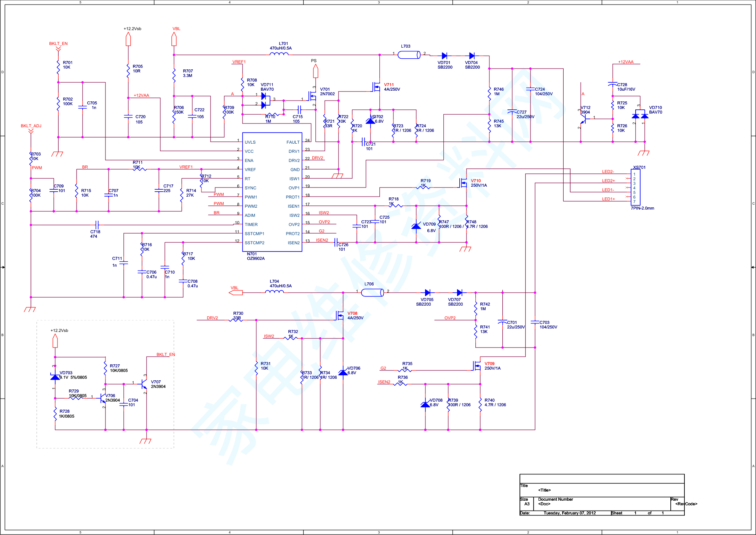Click the VBL power port arrow at top
This screenshot has width=756, height=535.
tap(174, 39)
